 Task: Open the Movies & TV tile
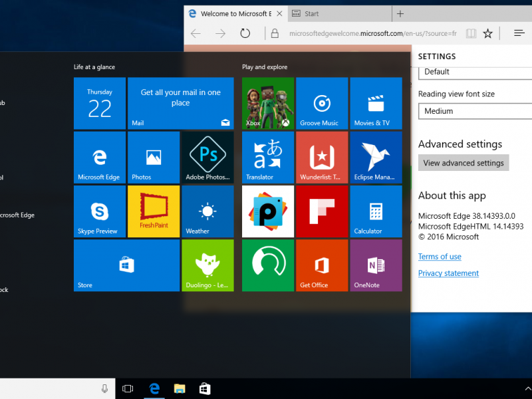click(376, 103)
